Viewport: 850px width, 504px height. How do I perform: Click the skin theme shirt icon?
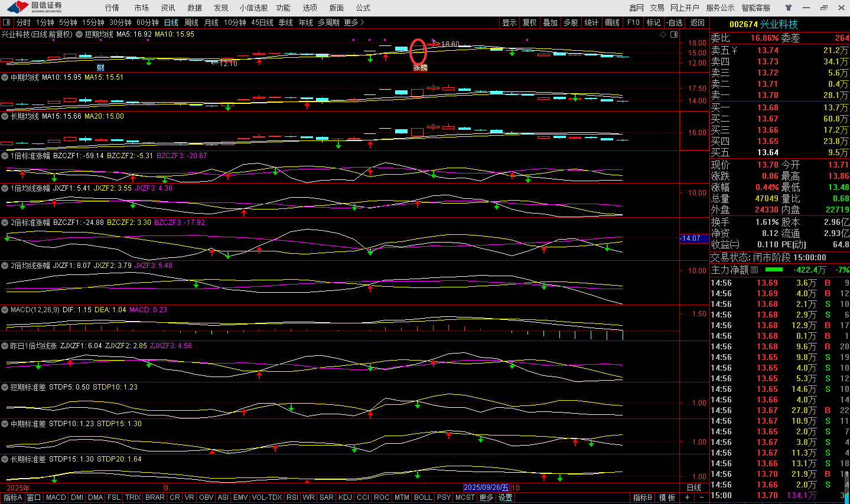point(789,8)
